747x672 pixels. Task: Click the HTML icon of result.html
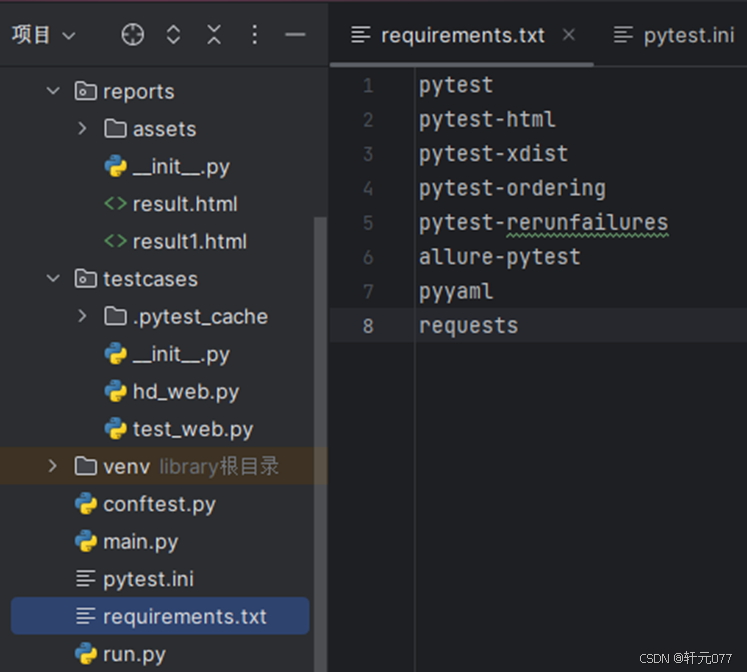click(115, 204)
